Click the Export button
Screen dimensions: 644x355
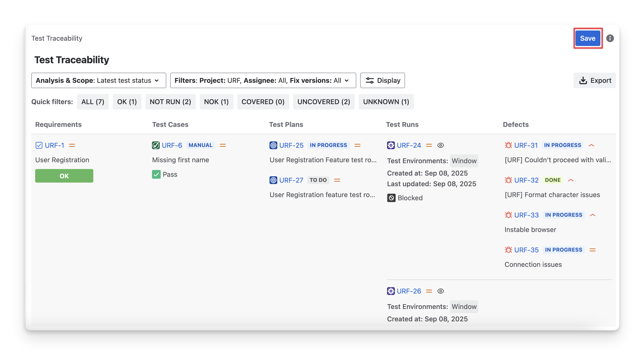tap(595, 80)
